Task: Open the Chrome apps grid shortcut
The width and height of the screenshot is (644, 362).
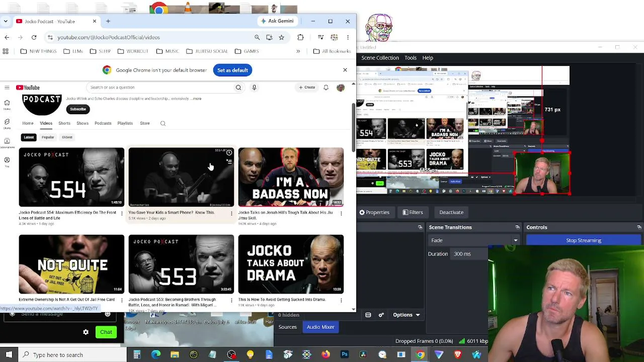Action: pyautogui.click(x=6, y=51)
